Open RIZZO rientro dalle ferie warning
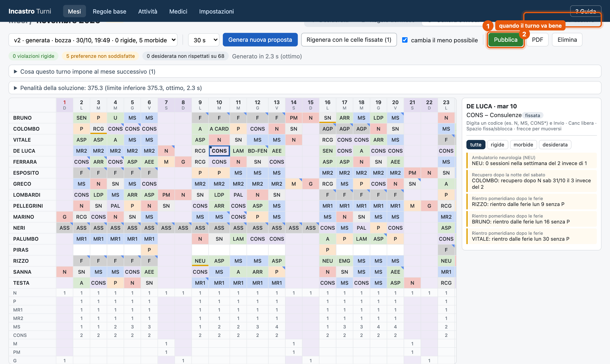 click(531, 201)
